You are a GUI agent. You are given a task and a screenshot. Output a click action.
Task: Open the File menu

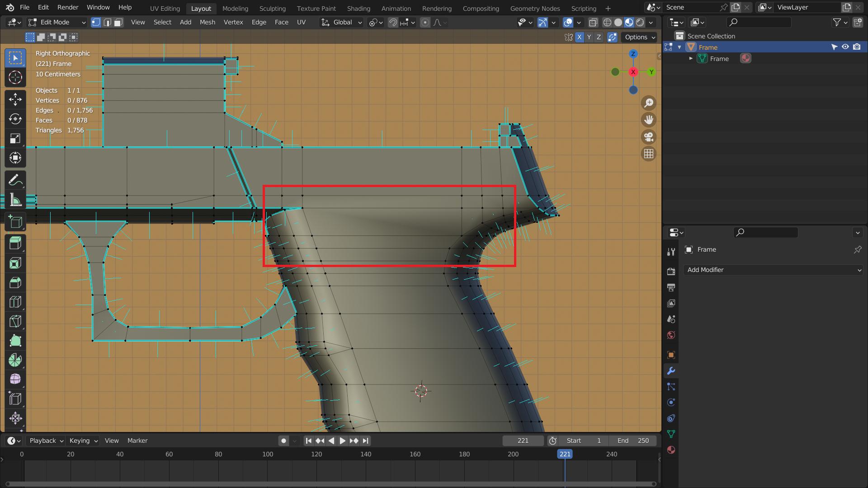click(x=25, y=8)
